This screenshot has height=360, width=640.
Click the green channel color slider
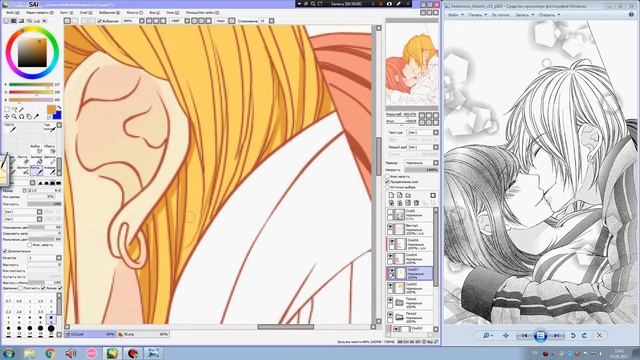coord(31,92)
